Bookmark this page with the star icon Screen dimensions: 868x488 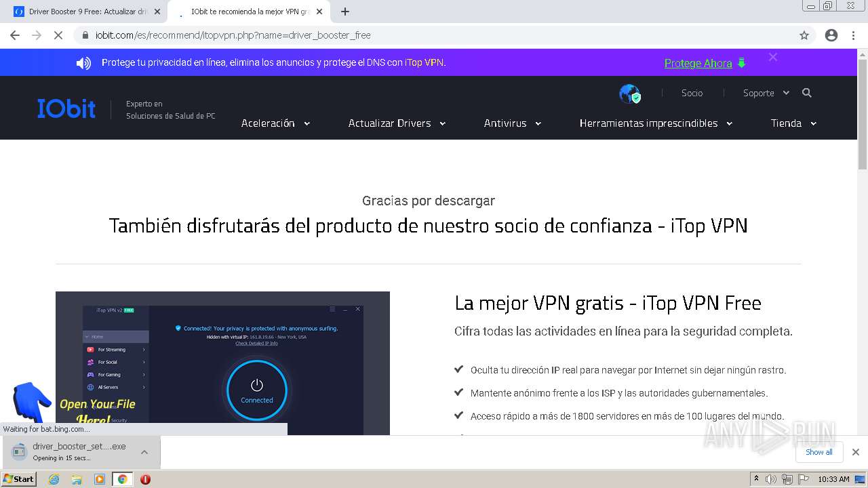pos(804,35)
